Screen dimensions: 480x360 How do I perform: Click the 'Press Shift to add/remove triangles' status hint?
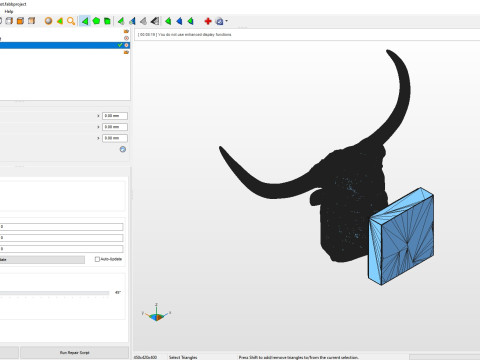coord(299,357)
